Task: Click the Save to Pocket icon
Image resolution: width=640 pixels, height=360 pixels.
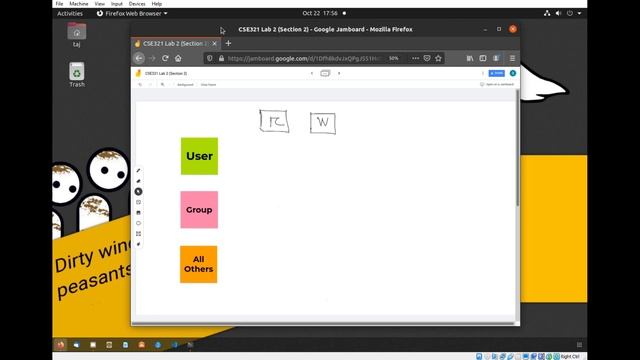Action: [x=427, y=58]
